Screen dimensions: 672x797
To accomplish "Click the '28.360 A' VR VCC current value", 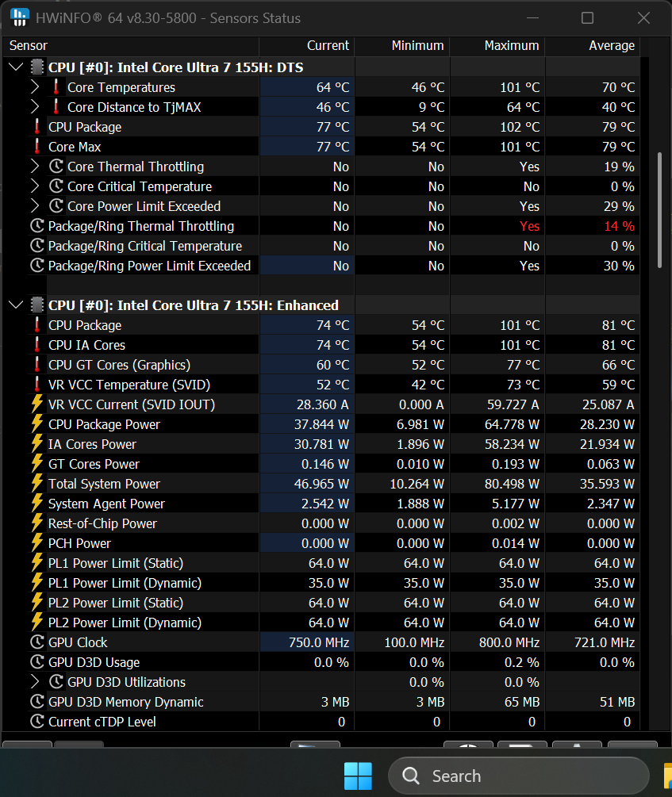I will click(323, 404).
